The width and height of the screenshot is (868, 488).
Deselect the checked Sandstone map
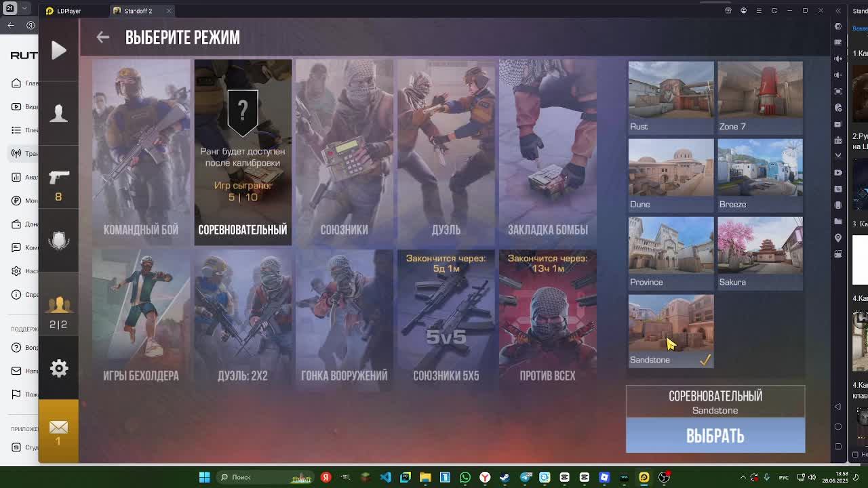tap(671, 331)
